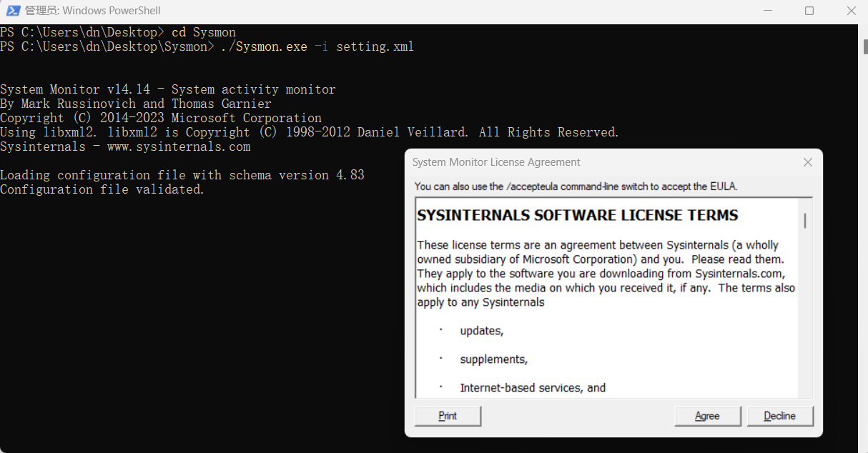Click the text 'supplements,' in license
868x453 pixels.
[494, 359]
